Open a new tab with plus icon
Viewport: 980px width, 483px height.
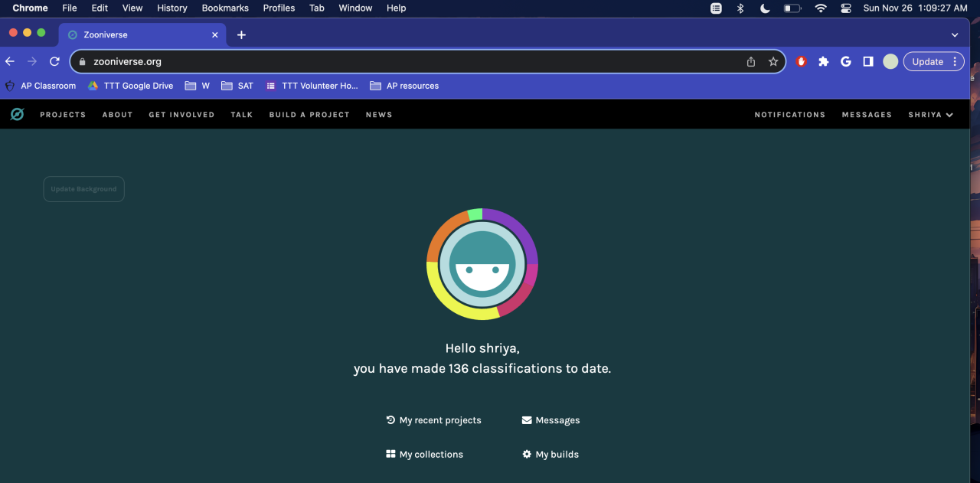tap(241, 34)
